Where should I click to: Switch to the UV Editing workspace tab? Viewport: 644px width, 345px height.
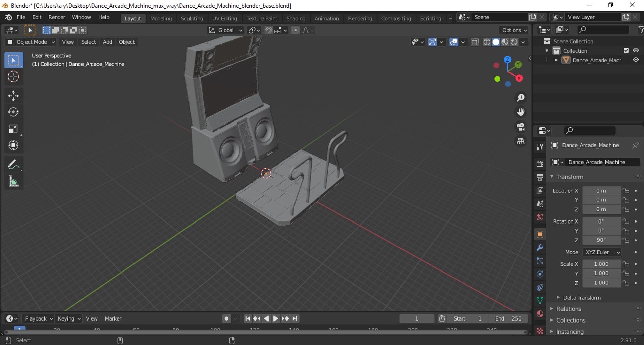tap(225, 19)
